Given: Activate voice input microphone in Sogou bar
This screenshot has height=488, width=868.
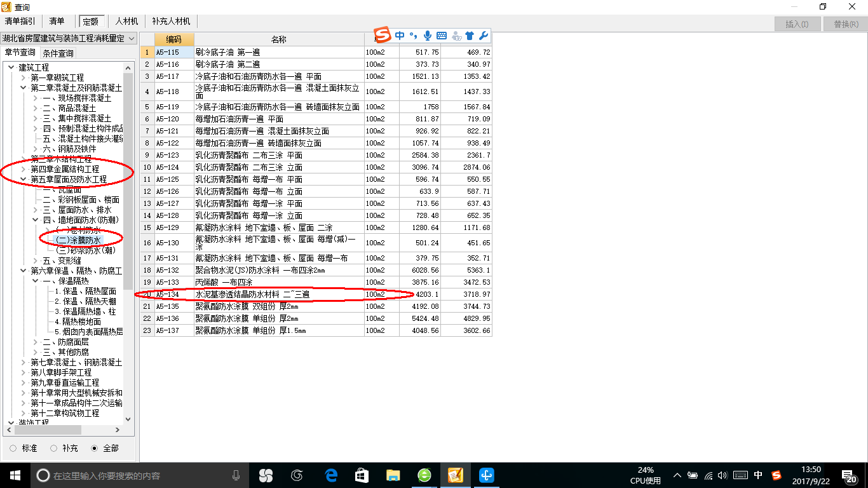Looking at the screenshot, I should tap(428, 36).
